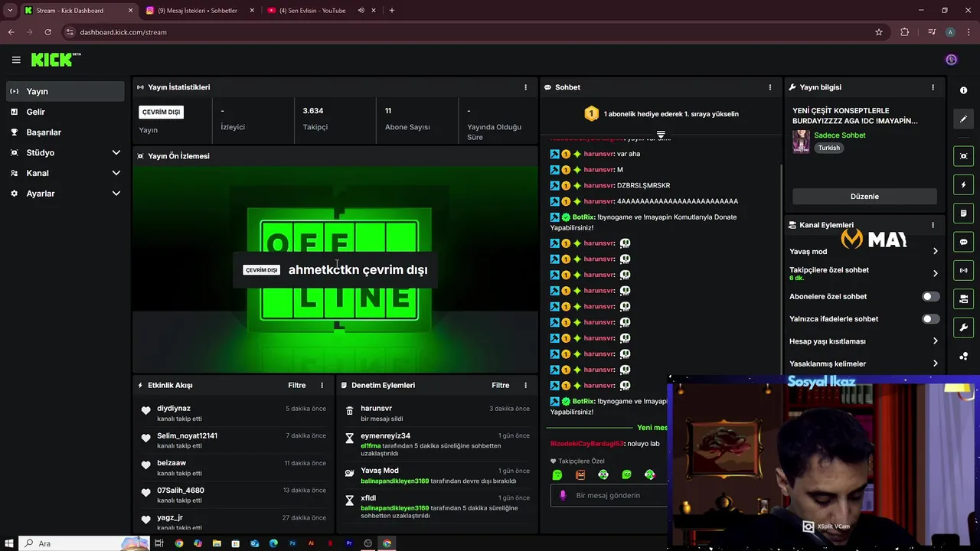The height and width of the screenshot is (551, 980).
Task: Open Yavaş mod settings
Action: coord(864,251)
